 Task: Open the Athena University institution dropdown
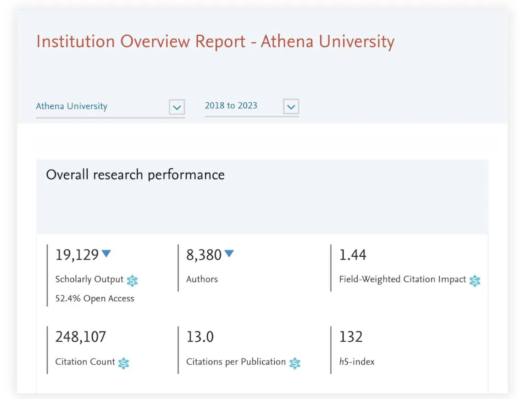[x=110, y=106]
